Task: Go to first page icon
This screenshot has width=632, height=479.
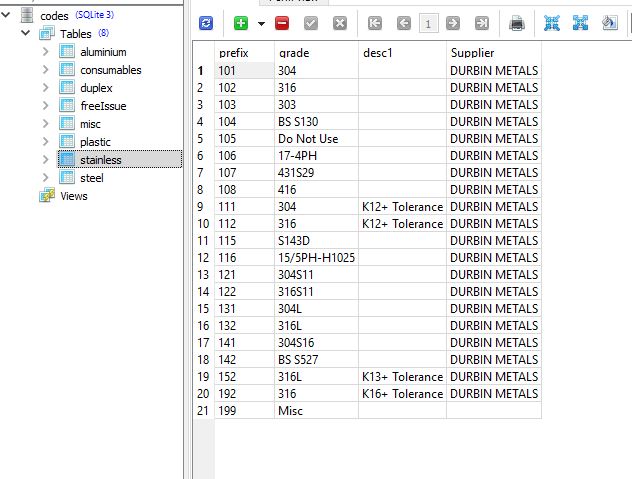Action: pyautogui.click(x=375, y=23)
